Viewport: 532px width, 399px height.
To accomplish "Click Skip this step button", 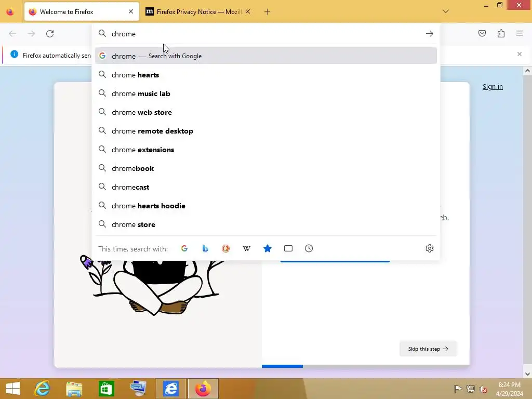I will pyautogui.click(x=428, y=349).
